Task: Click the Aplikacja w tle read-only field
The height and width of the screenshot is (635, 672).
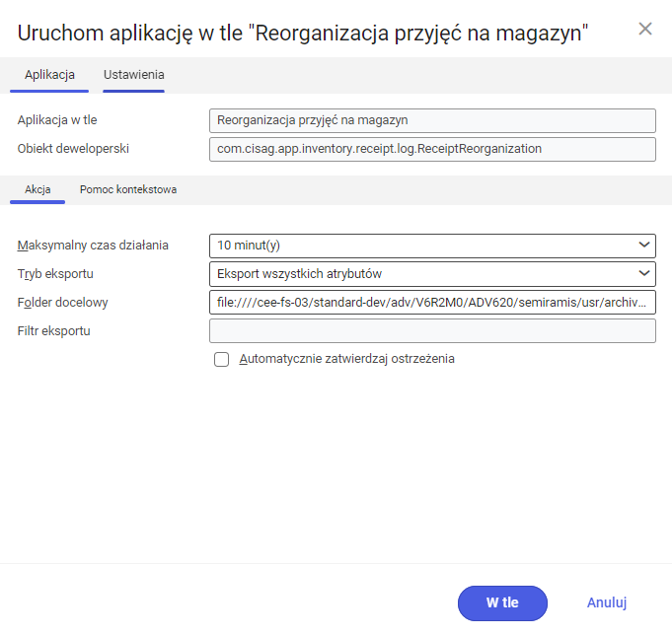Action: tap(432, 120)
